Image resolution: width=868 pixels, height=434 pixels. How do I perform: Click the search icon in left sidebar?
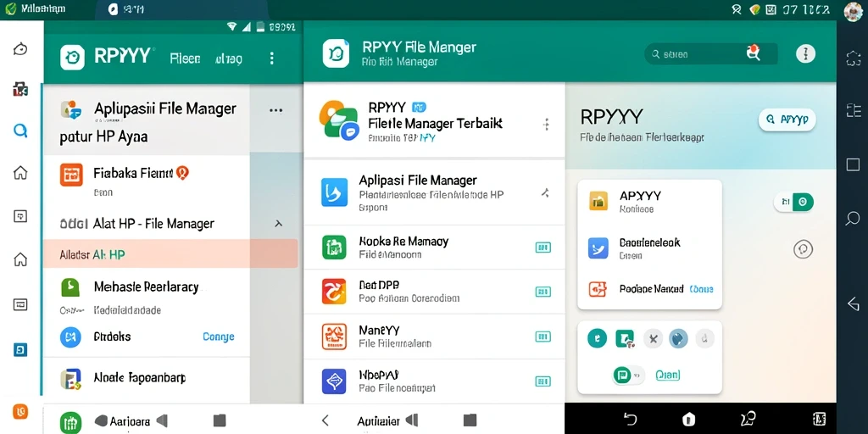[20, 131]
